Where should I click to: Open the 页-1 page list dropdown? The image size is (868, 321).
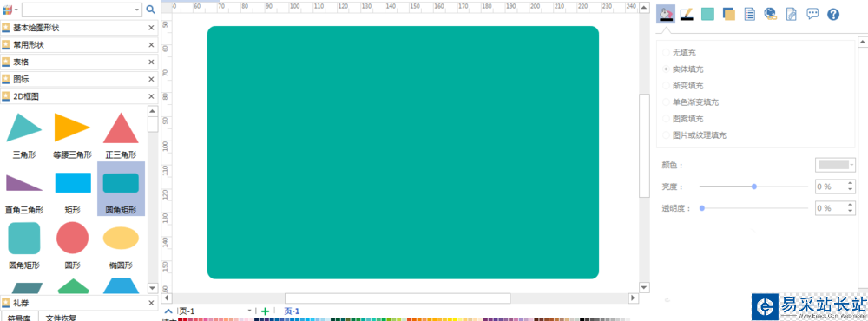(x=249, y=311)
